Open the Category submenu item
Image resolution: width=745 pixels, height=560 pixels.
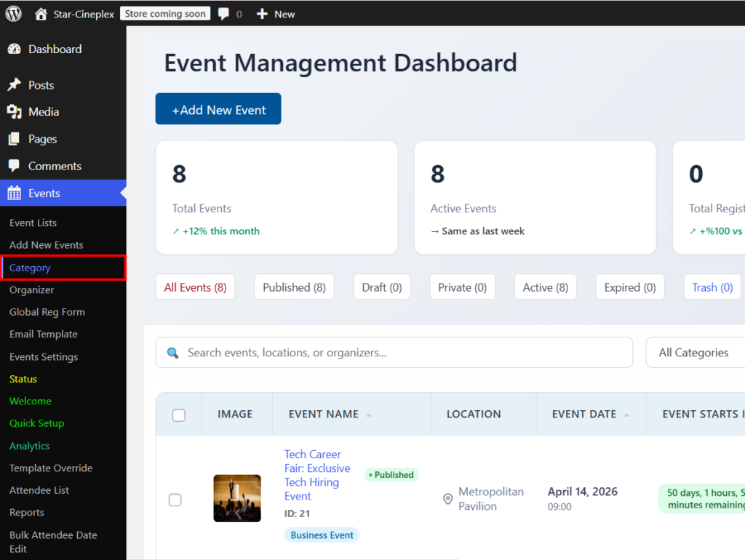click(x=30, y=268)
